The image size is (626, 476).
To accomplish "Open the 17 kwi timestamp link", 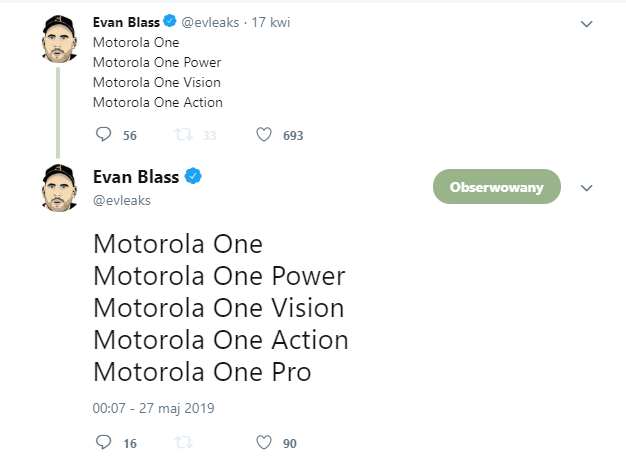I will [x=272, y=22].
